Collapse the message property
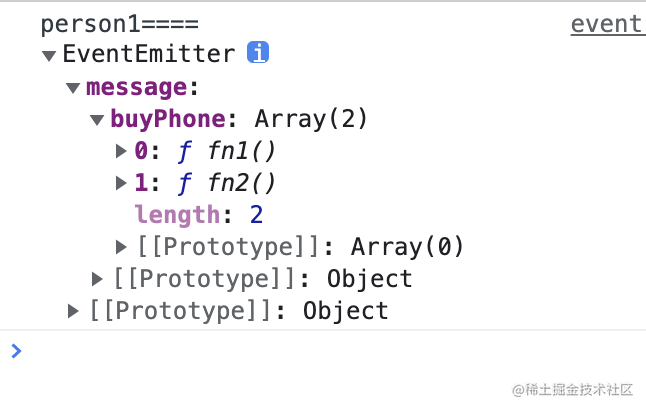The height and width of the screenshot is (410, 646). pos(73,87)
